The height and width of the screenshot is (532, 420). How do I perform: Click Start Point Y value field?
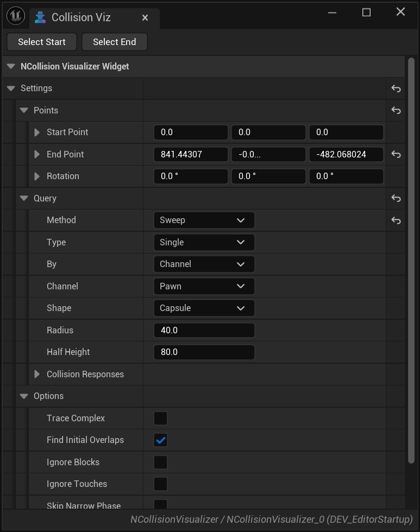268,132
